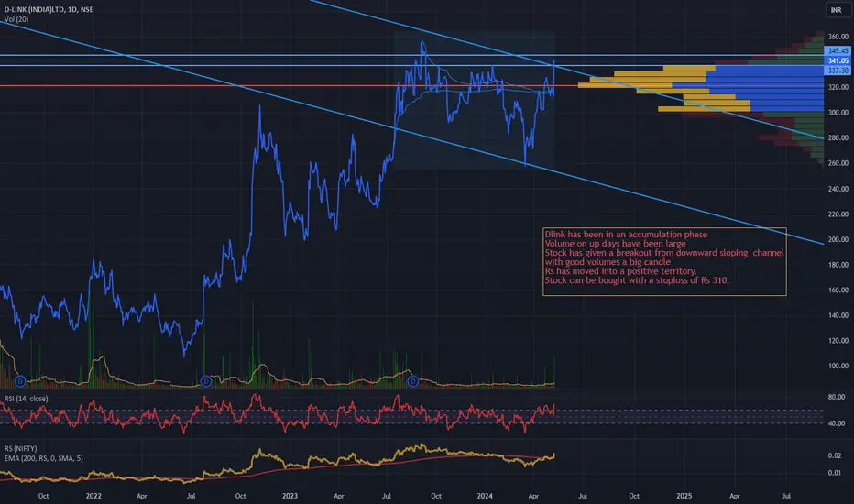This screenshot has height=504, width=854.
Task: Select the red horizontal line drawing
Action: click(289, 85)
